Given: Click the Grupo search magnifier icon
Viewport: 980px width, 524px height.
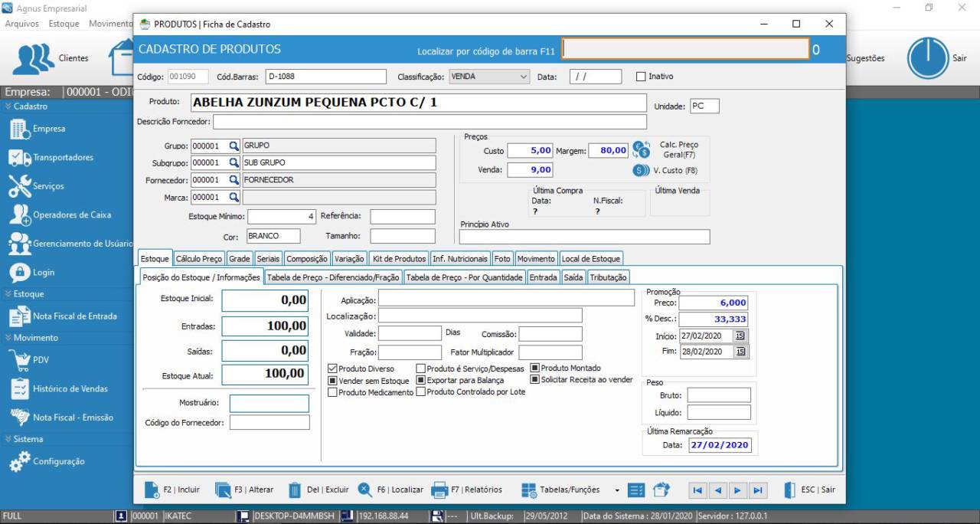Looking at the screenshot, I should (234, 146).
